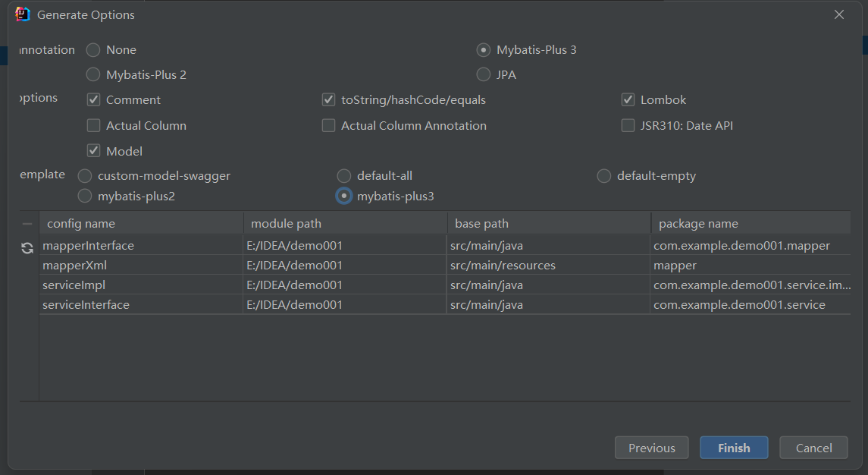Choose the Mybatis-Plus 2 annotation

click(93, 74)
